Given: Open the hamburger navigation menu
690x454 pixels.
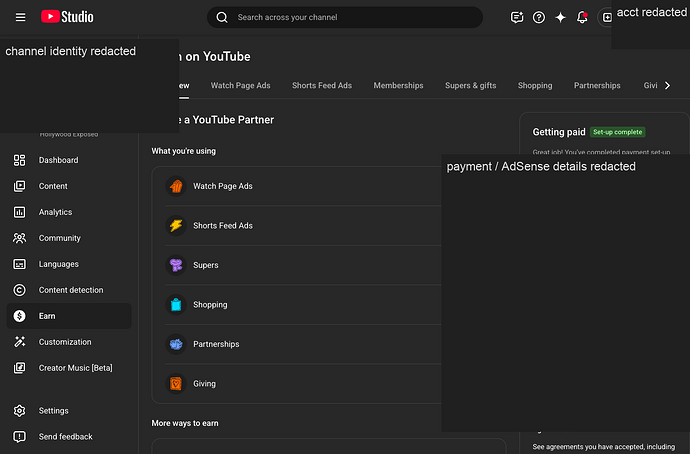Looking at the screenshot, I should 20,17.
